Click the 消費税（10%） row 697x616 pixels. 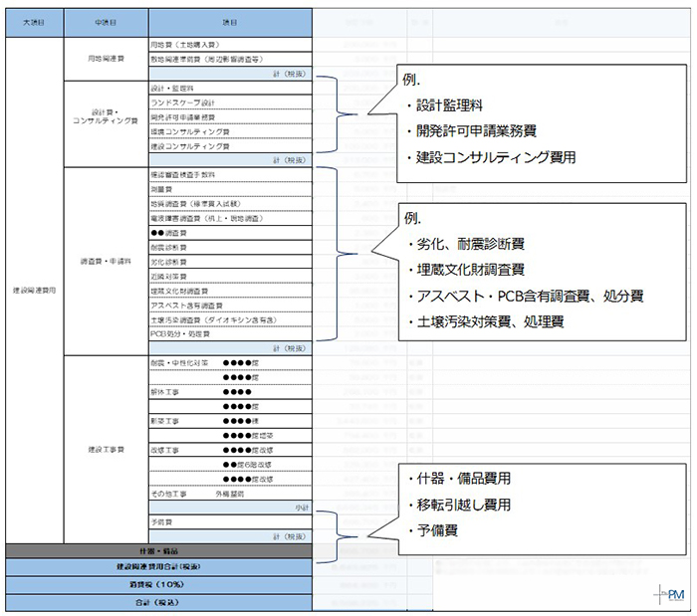tap(159, 585)
